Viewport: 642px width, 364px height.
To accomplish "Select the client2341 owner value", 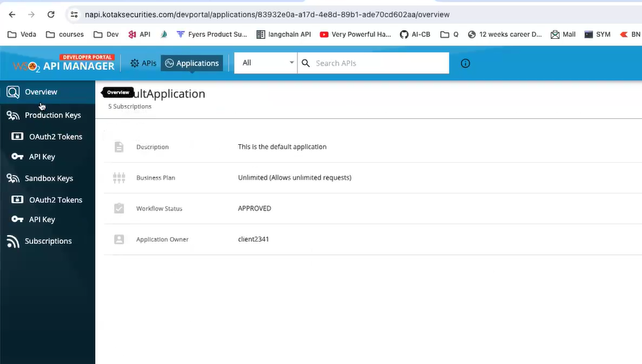I will click(x=253, y=239).
